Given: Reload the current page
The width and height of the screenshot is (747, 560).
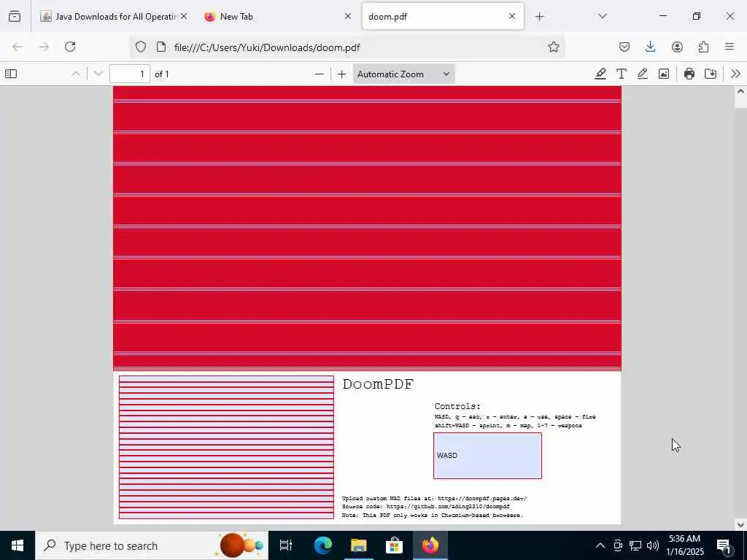Looking at the screenshot, I should pyautogui.click(x=70, y=47).
